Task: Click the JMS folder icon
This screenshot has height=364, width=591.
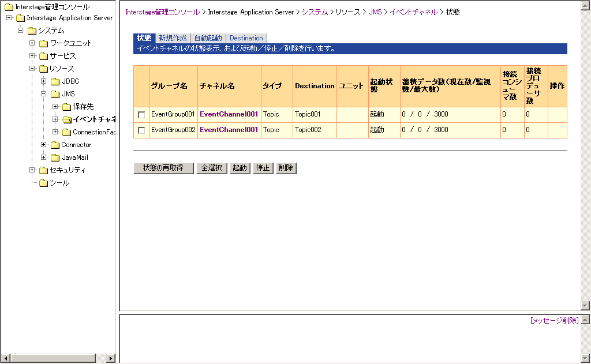Action: [55, 94]
